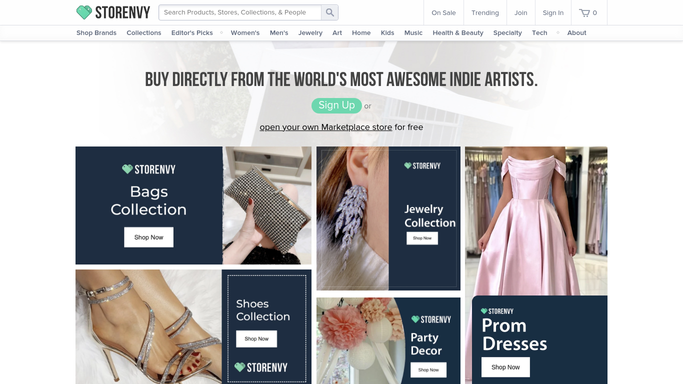Open the Men's category

279,33
